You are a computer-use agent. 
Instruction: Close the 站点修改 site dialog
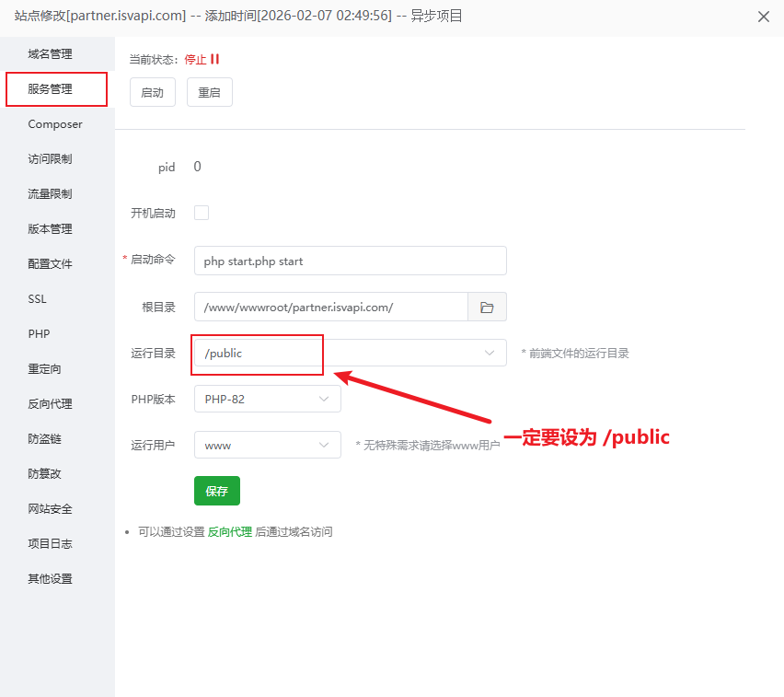pos(763,16)
